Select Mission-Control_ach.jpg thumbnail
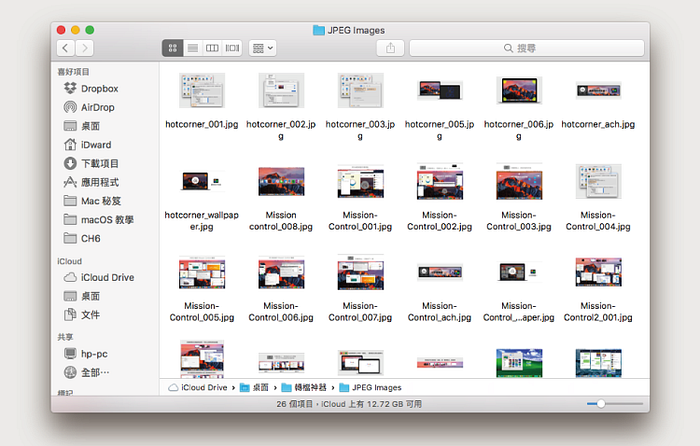Viewport: 700px width, 446px height. (x=440, y=272)
